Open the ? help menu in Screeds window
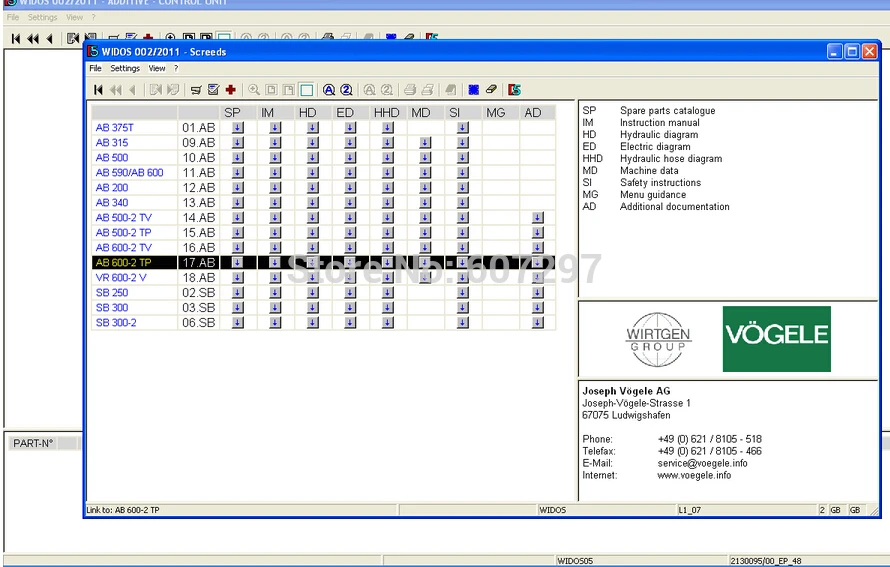890x567 pixels. pyautogui.click(x=176, y=68)
